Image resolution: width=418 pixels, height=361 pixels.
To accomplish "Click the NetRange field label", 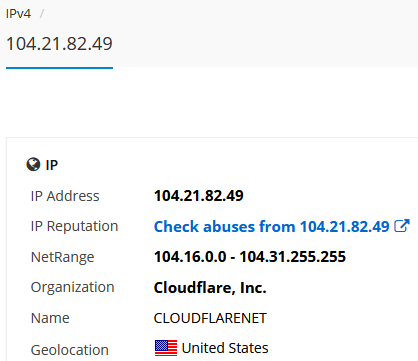I will 63,257.
